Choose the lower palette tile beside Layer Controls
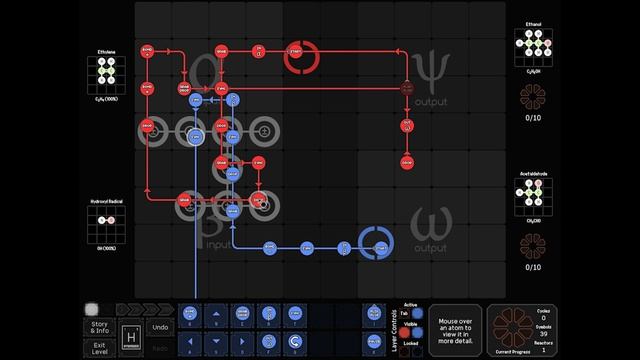640x360 pixels. pos(374,343)
